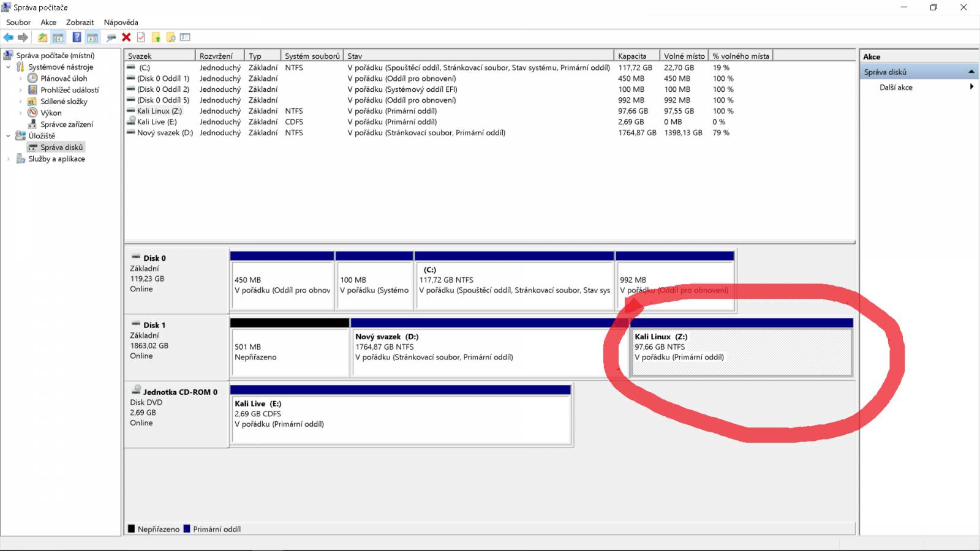Select the (Disk 0 Oddíl 2) row

490,89
